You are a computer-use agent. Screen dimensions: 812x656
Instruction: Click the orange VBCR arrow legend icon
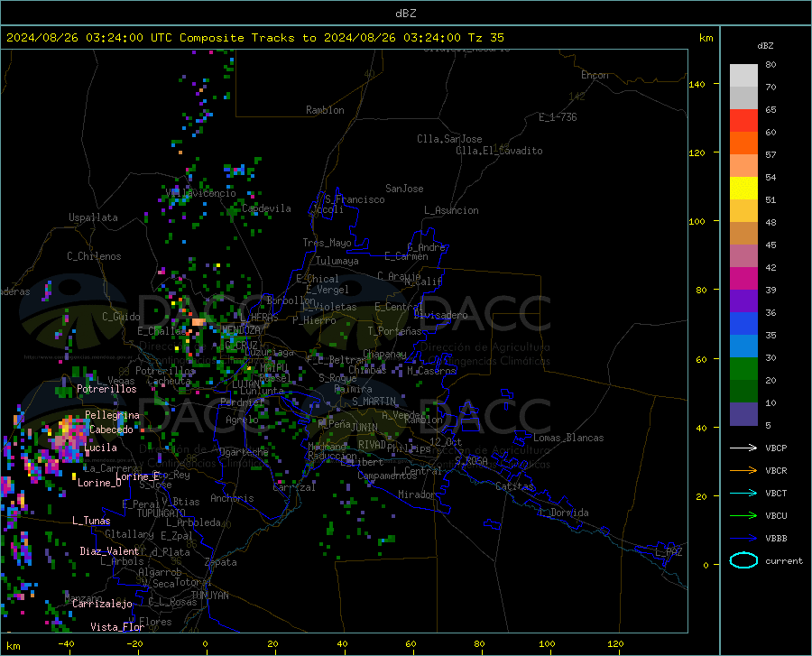tap(743, 470)
